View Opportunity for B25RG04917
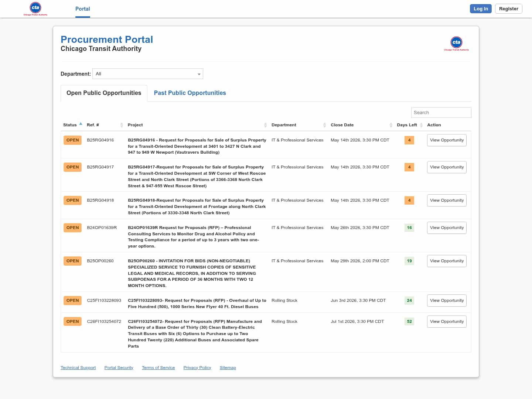Image resolution: width=532 pixels, height=399 pixels. tap(447, 167)
